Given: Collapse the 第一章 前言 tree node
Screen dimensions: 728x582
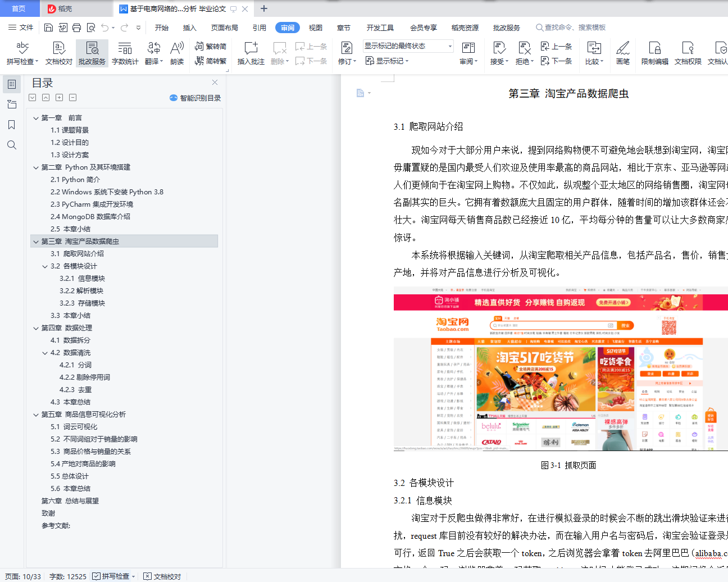Looking at the screenshot, I should coord(36,118).
